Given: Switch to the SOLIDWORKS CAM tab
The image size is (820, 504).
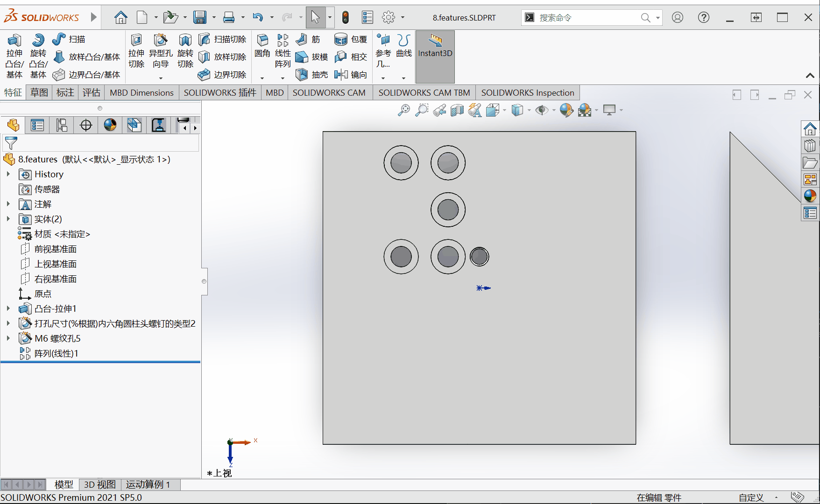Looking at the screenshot, I should tap(329, 92).
